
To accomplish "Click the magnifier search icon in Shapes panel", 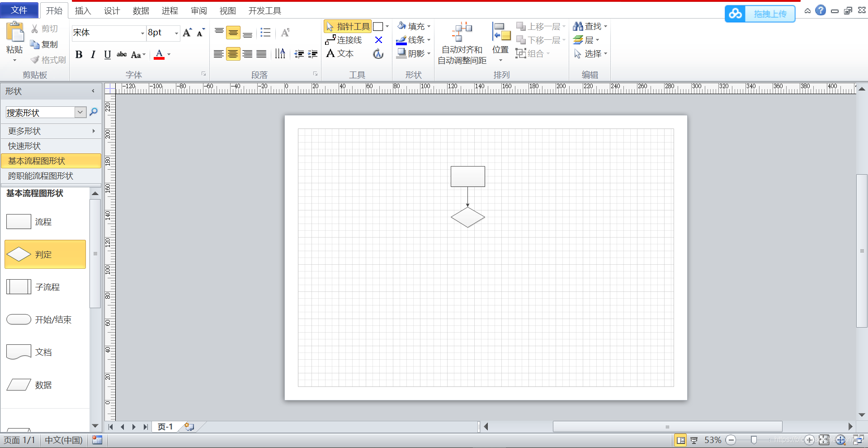I will point(94,112).
